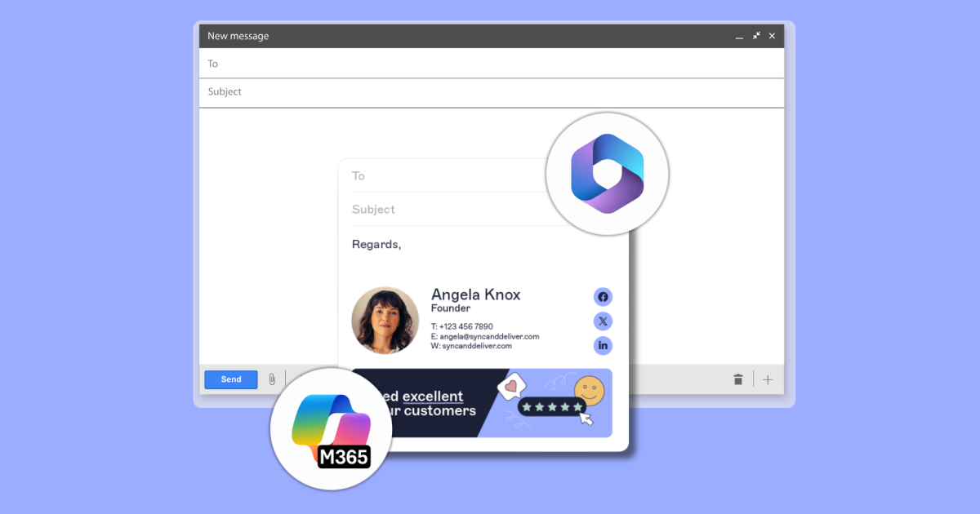Click the five-star rating in the banner
The width and height of the screenshot is (980, 514).
(x=554, y=405)
